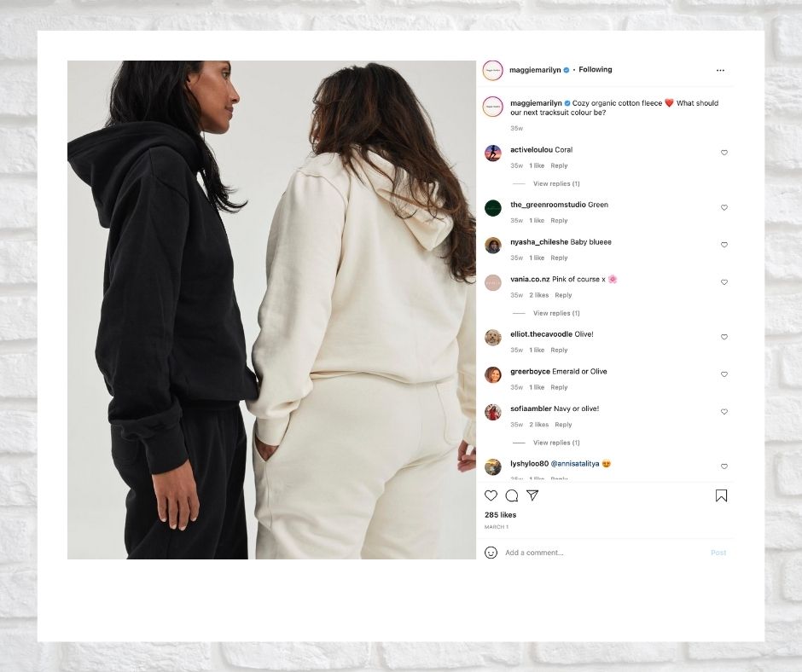Like the_greenroomstudio's Green comment
The width and height of the screenshot is (802, 672).
tap(724, 207)
